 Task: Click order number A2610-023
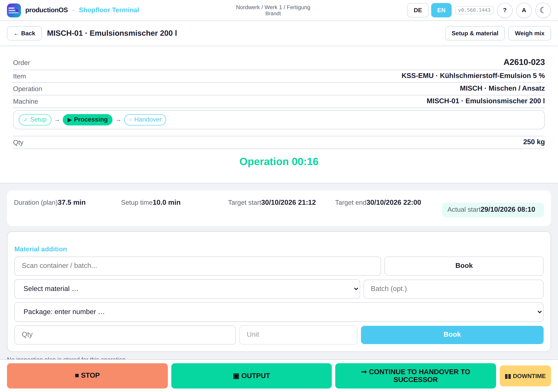pos(524,62)
